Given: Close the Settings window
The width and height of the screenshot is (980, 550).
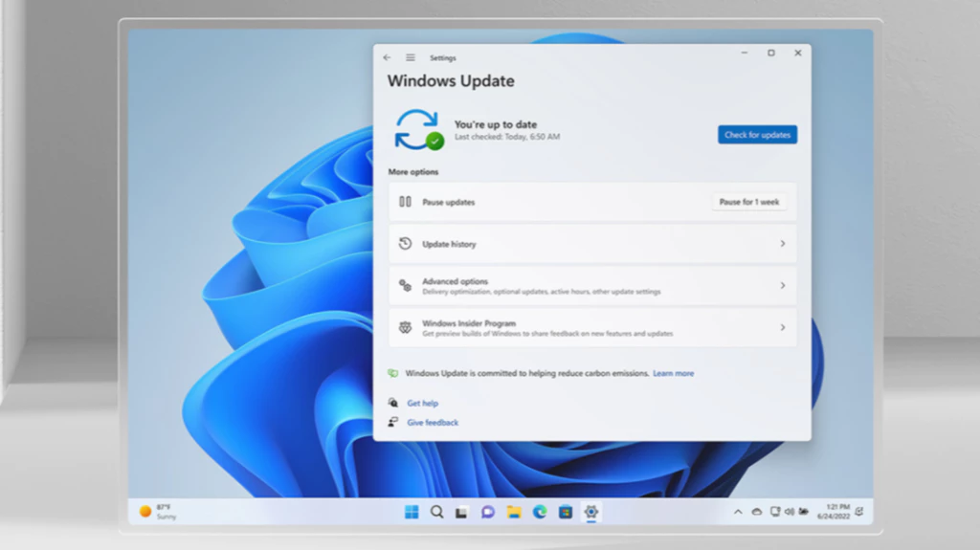Looking at the screenshot, I should tap(798, 54).
